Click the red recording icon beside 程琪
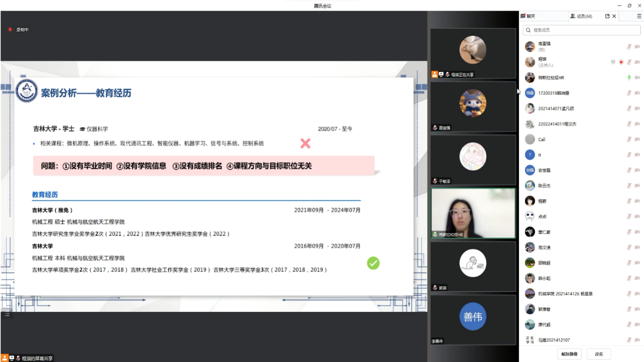The width and height of the screenshot is (644, 362). (x=621, y=62)
